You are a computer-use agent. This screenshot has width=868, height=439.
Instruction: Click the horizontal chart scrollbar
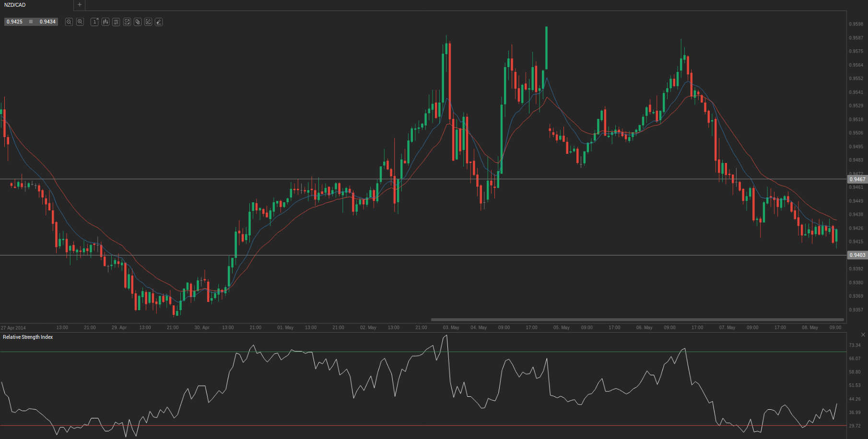(637, 320)
